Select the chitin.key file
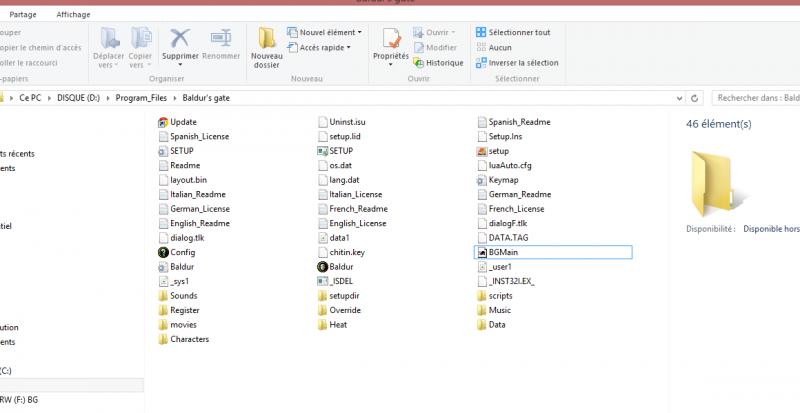 click(341, 252)
